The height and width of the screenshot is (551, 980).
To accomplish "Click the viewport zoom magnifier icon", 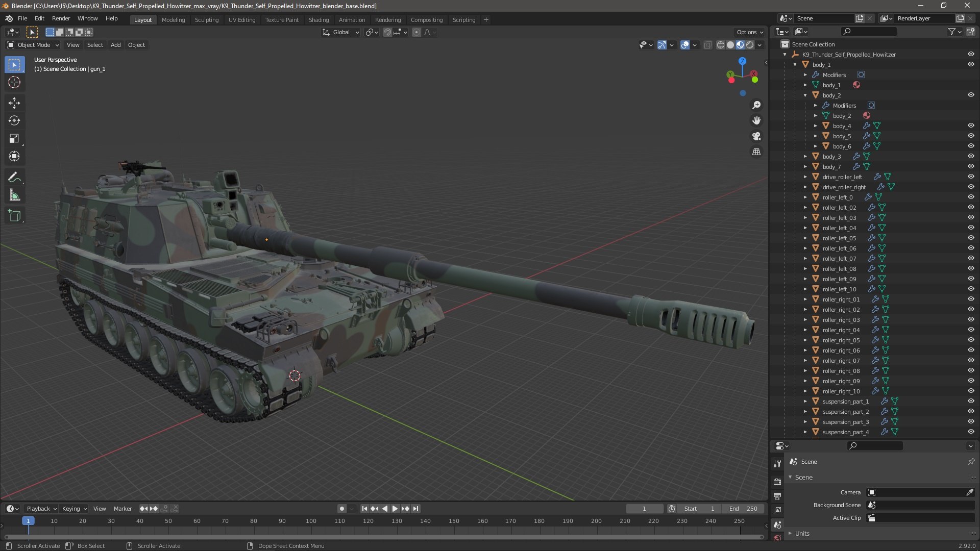I will click(756, 105).
